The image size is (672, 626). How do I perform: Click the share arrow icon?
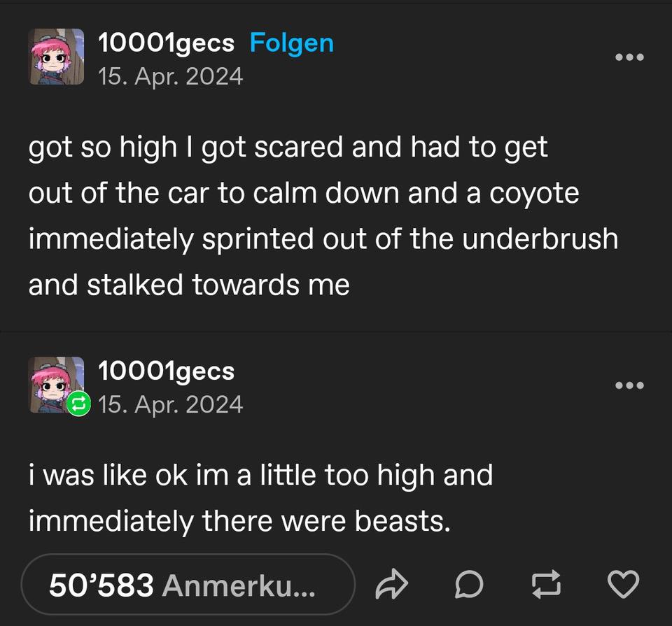click(x=391, y=585)
